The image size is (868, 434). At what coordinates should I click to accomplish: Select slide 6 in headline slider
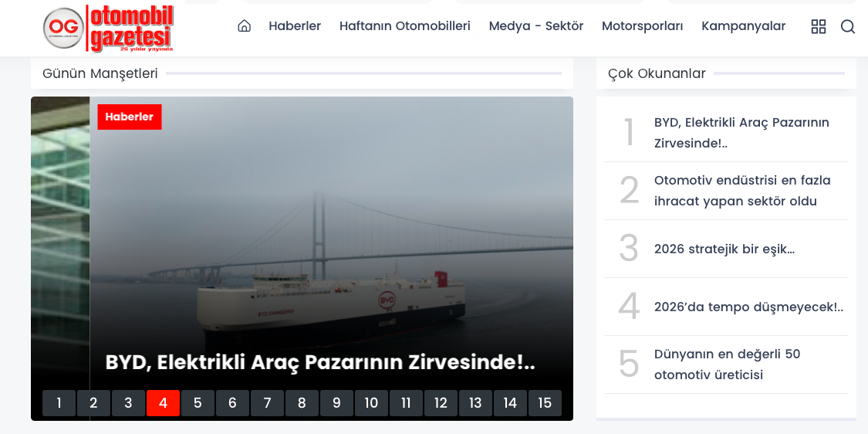(x=232, y=403)
